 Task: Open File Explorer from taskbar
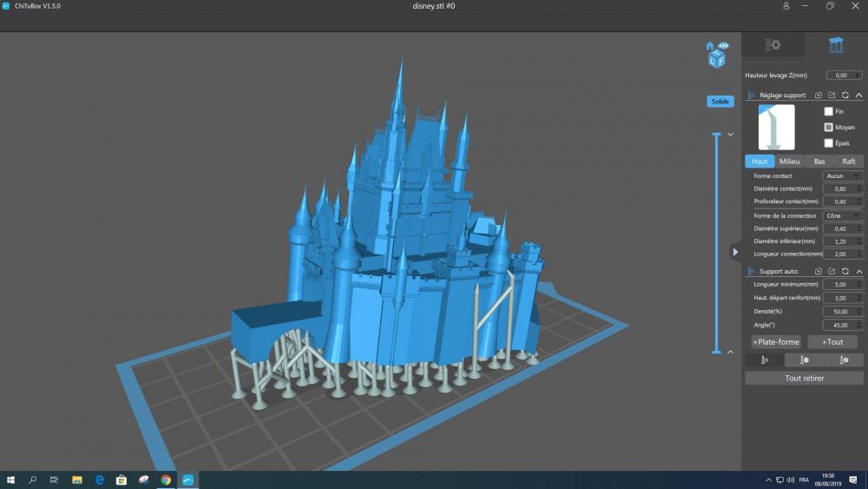coord(77,480)
